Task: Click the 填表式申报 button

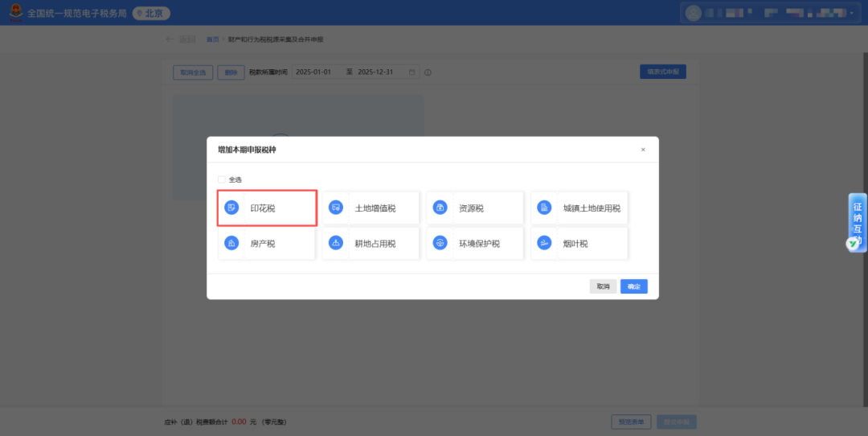Action: (662, 72)
